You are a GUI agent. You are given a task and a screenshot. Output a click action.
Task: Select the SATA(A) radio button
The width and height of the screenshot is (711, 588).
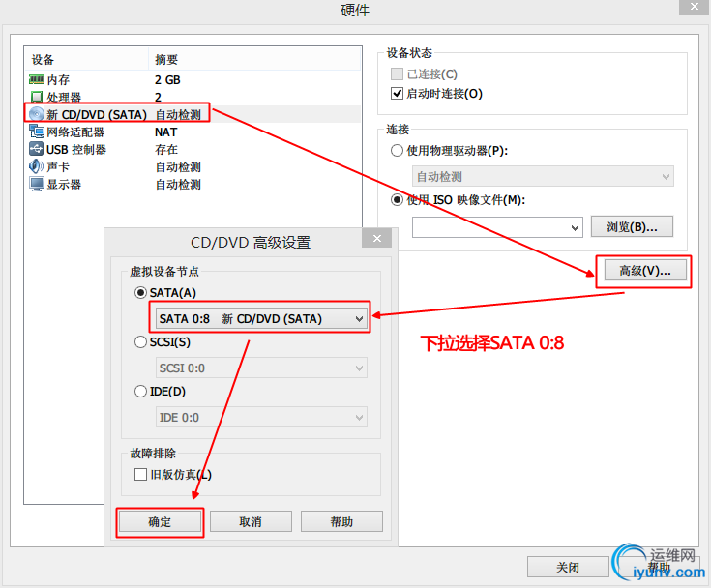coord(140,293)
